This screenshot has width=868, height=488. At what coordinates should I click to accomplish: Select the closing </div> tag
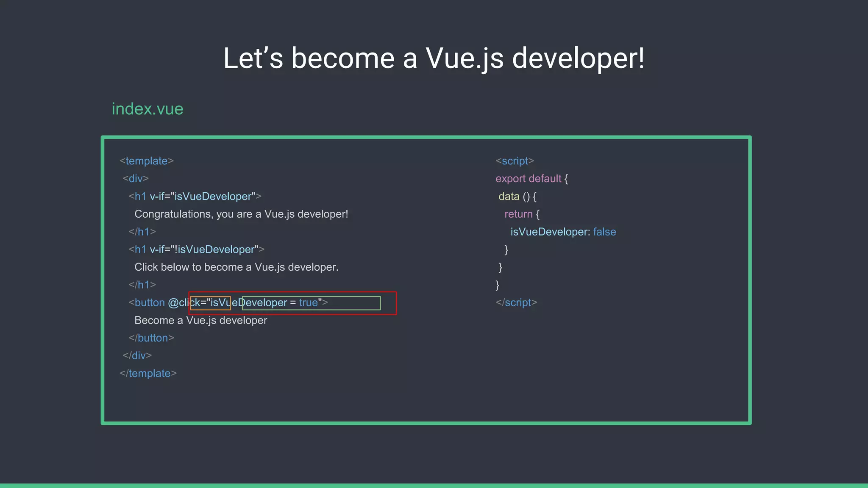[137, 356]
